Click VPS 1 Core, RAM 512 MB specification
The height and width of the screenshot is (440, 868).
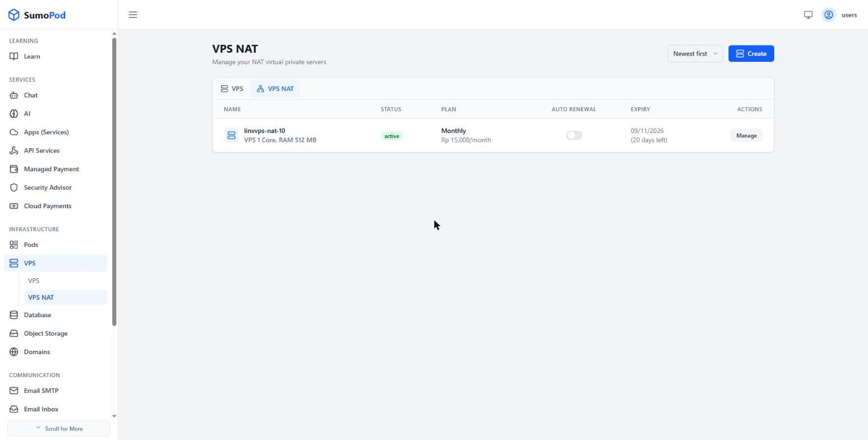point(280,140)
